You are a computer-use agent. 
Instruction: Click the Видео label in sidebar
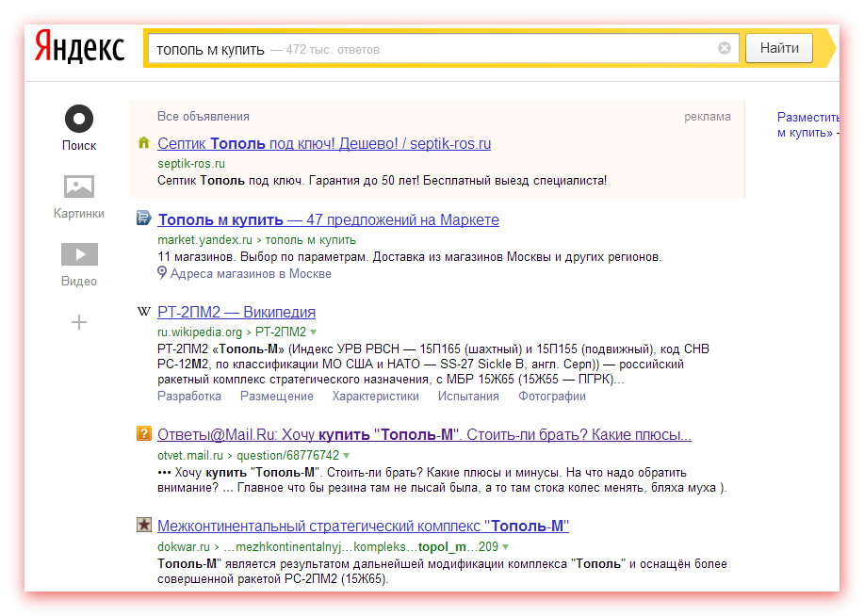point(79,281)
